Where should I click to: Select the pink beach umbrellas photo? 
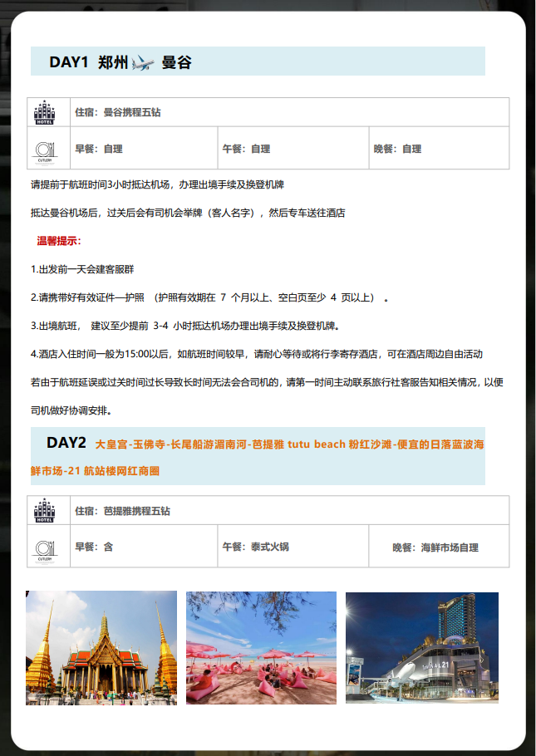261,648
